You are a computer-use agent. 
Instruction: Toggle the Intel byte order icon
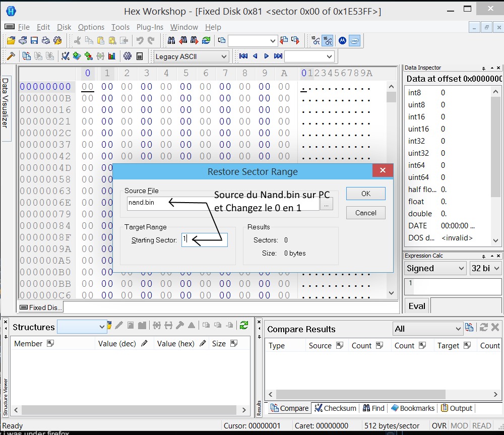tap(355, 41)
